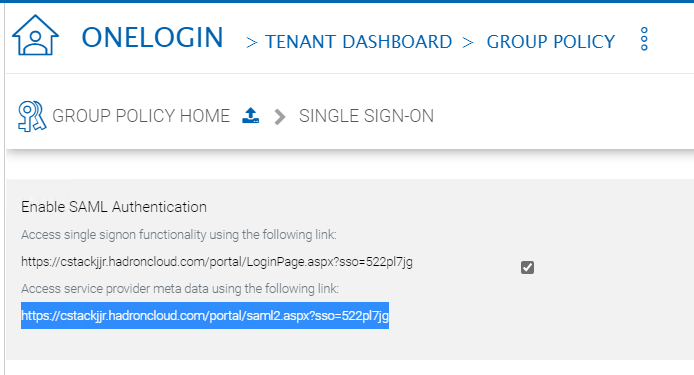Open the three-dot vertical menu
Screen dimensions: 694x375
pyautogui.click(x=644, y=39)
